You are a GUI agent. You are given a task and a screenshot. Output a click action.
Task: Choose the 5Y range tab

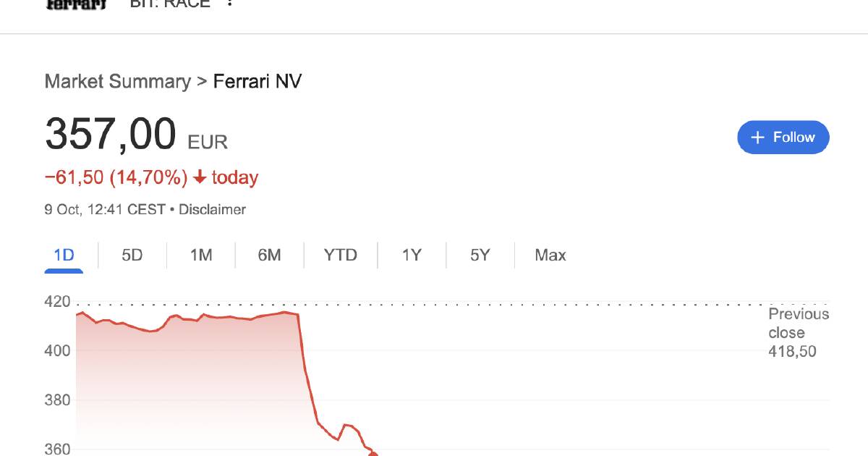tap(480, 255)
